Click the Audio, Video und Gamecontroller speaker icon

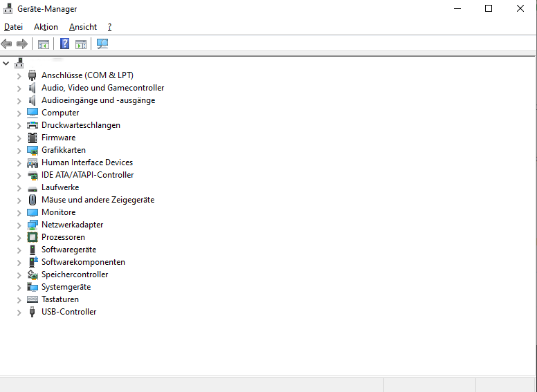pyautogui.click(x=33, y=88)
